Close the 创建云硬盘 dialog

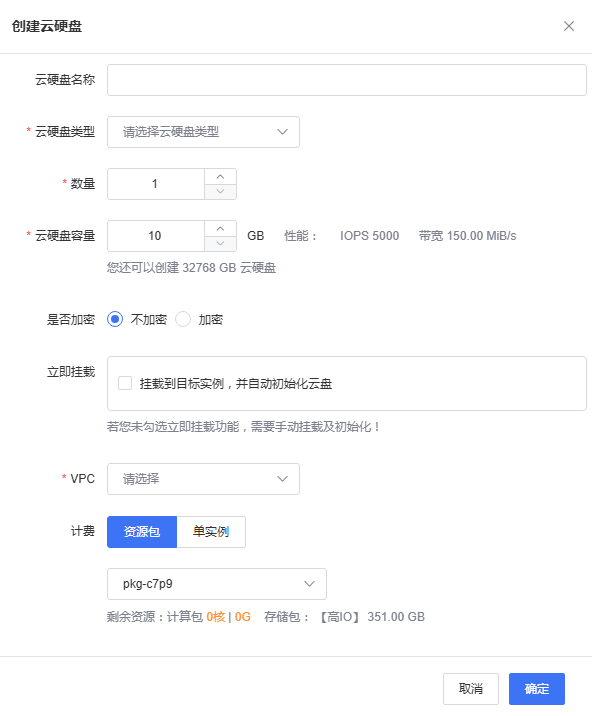[569, 26]
